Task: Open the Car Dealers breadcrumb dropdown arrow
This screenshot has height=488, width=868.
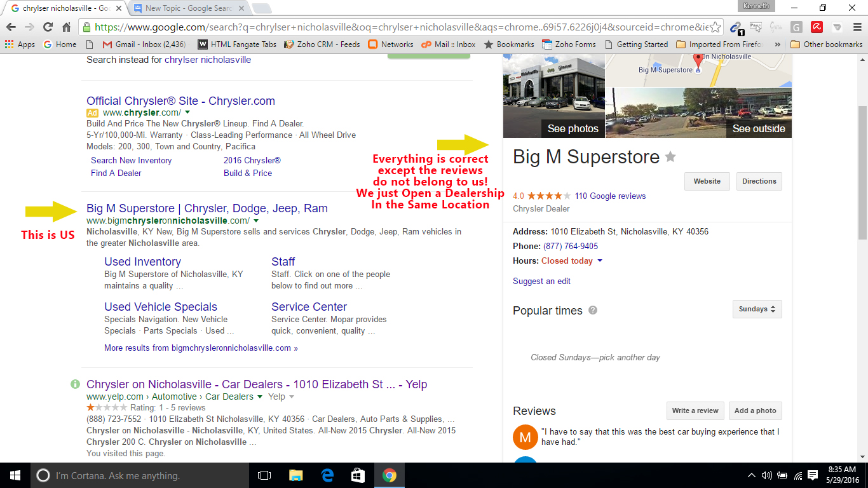Action: [x=260, y=396]
